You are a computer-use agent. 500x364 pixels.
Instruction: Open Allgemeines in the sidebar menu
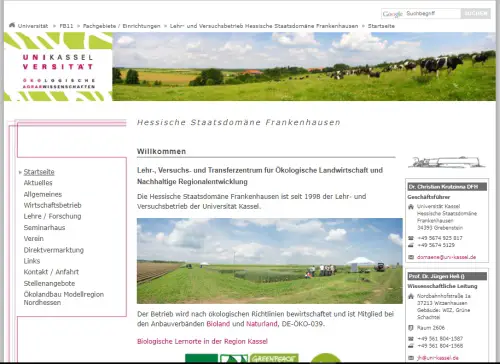coord(43,194)
